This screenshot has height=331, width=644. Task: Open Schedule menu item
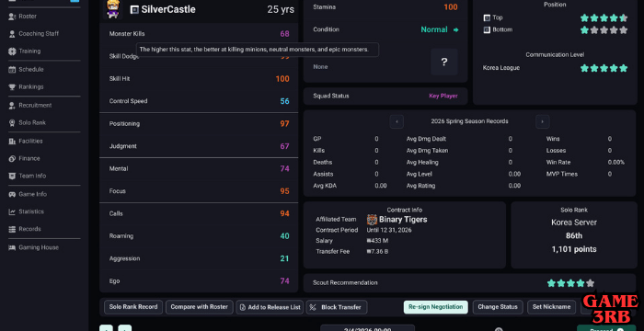coord(31,69)
